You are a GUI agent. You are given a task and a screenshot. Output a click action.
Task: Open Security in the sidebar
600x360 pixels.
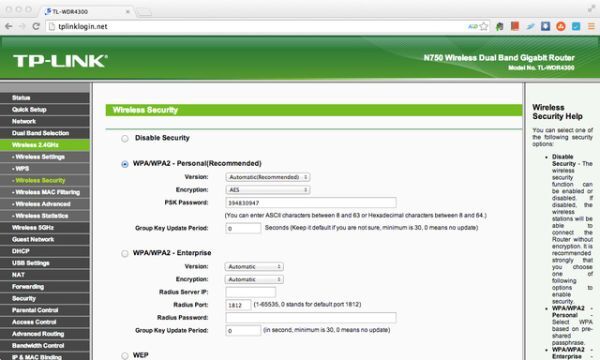pyautogui.click(x=45, y=299)
